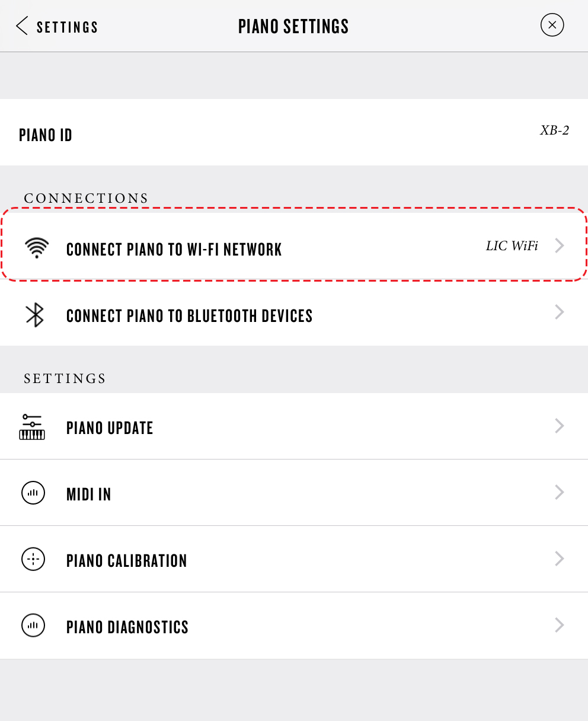Select Connect Piano to Wi-Fi Network
This screenshot has height=721, width=588.
coord(174,250)
